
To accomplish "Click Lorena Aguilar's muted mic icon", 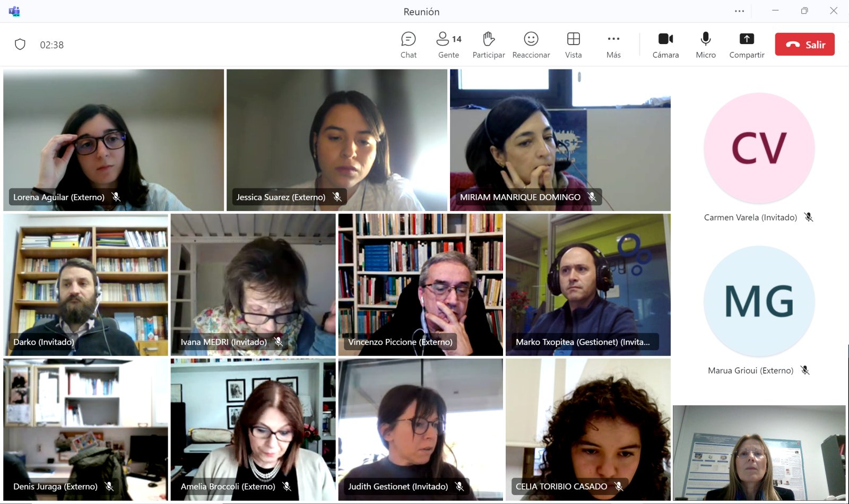I will click(x=116, y=197).
